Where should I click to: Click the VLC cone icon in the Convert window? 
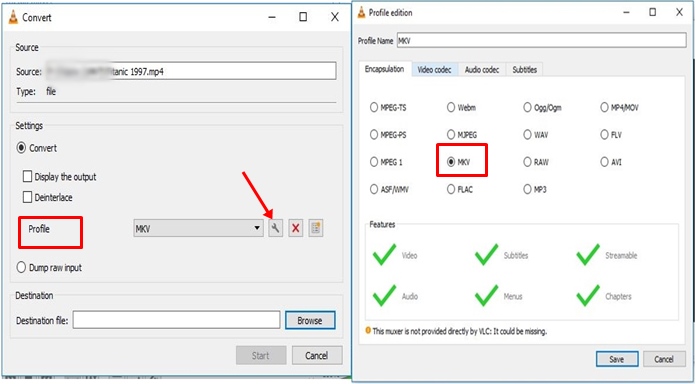coord(13,18)
